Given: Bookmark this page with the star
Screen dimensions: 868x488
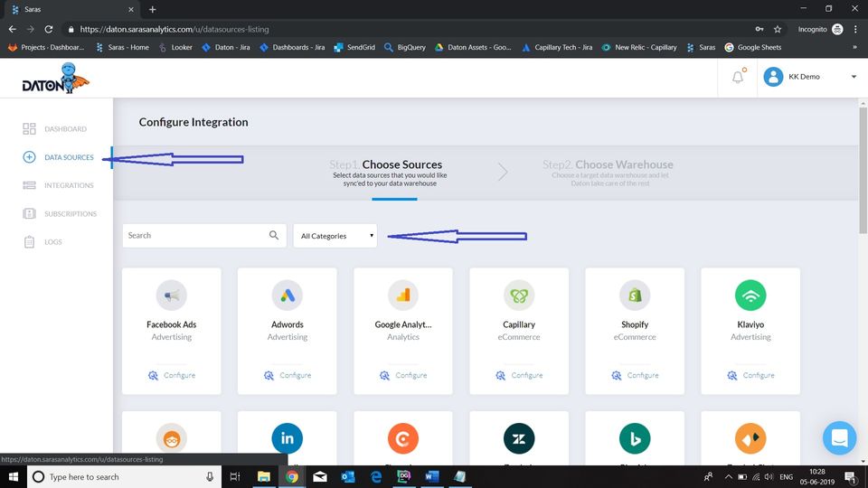Looking at the screenshot, I should (x=778, y=29).
